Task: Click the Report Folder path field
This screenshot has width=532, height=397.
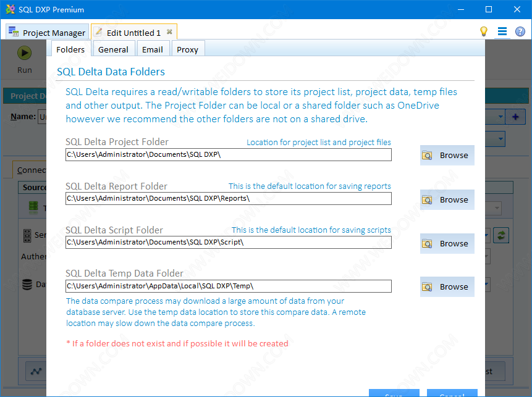Action: coord(228,199)
